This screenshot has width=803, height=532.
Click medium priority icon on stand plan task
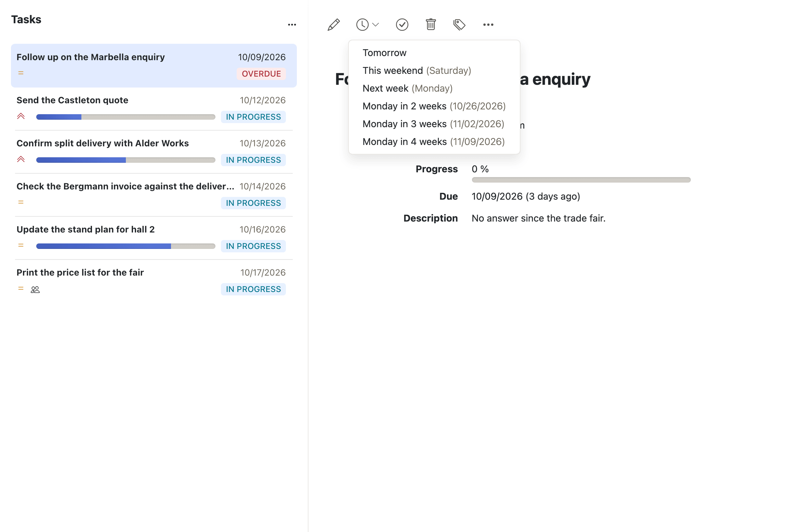click(21, 245)
